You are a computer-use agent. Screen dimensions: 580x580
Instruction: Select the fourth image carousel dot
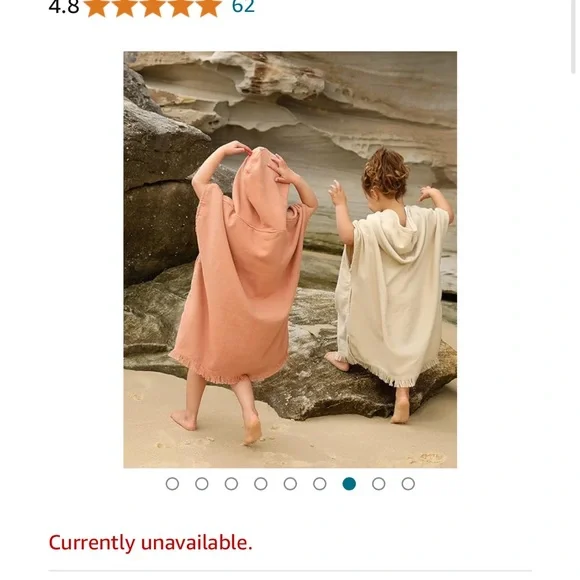261,484
